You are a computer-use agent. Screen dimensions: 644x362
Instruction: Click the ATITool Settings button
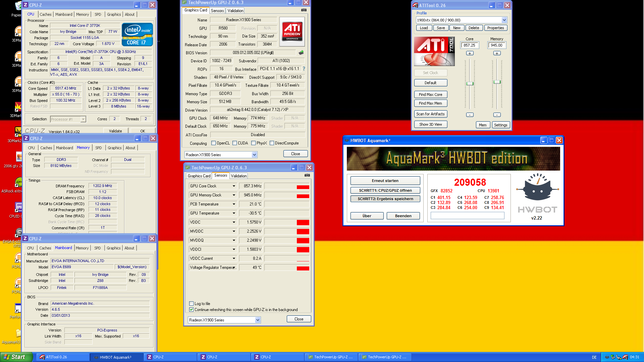coord(501,125)
